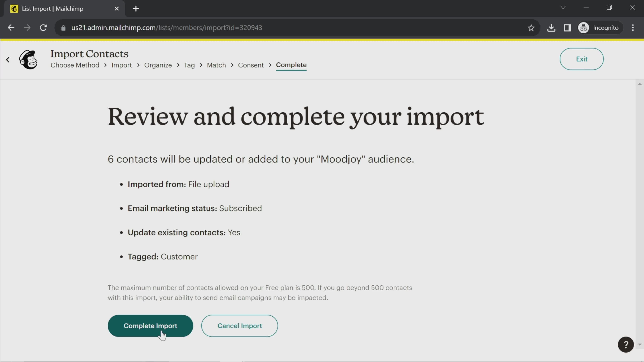This screenshot has width=644, height=362.
Task: Click the Consent step breadcrumb
Action: [251, 65]
